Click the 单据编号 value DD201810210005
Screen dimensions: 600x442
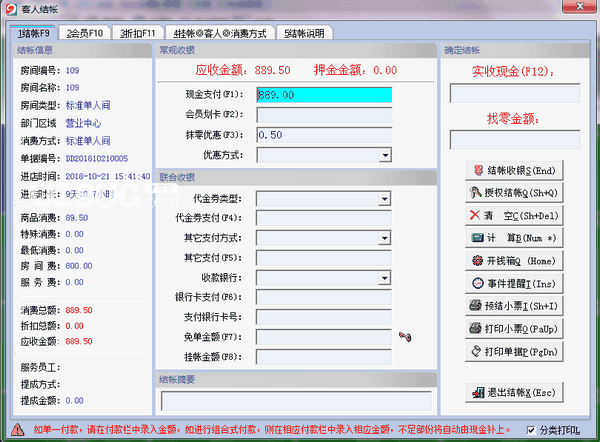click(x=97, y=158)
